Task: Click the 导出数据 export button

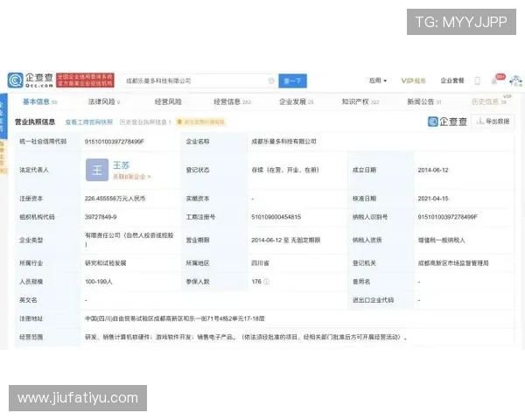Action: pos(493,122)
